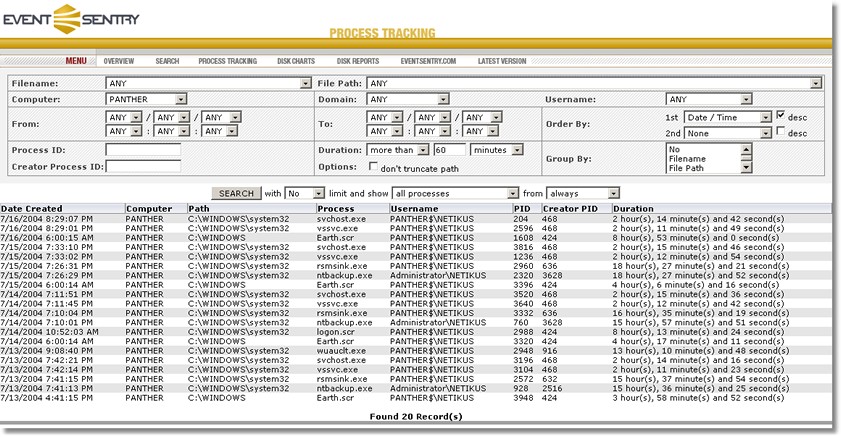This screenshot has width=841, height=437.
Task: Check the 2nd Order By desc checkbox
Action: tap(781, 131)
